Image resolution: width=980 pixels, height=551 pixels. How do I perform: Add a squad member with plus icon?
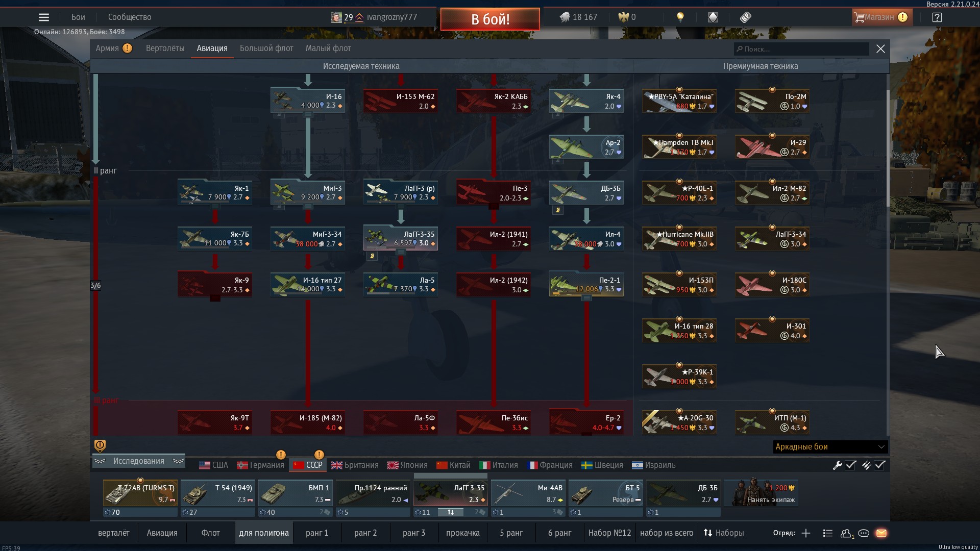pyautogui.click(x=806, y=533)
